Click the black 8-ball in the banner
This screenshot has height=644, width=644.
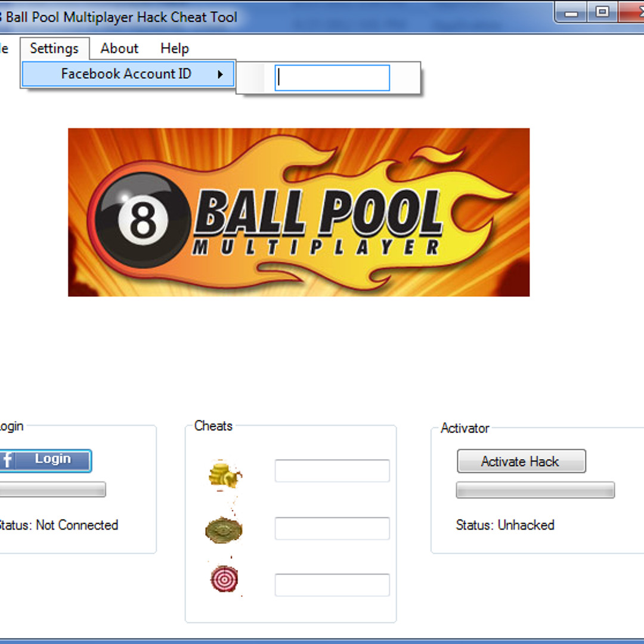tap(141, 220)
